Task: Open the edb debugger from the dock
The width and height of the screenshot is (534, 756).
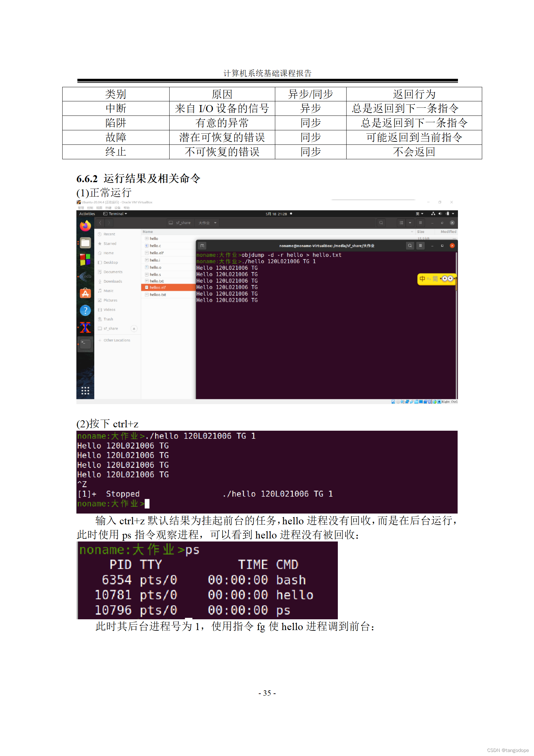Action: (85, 276)
